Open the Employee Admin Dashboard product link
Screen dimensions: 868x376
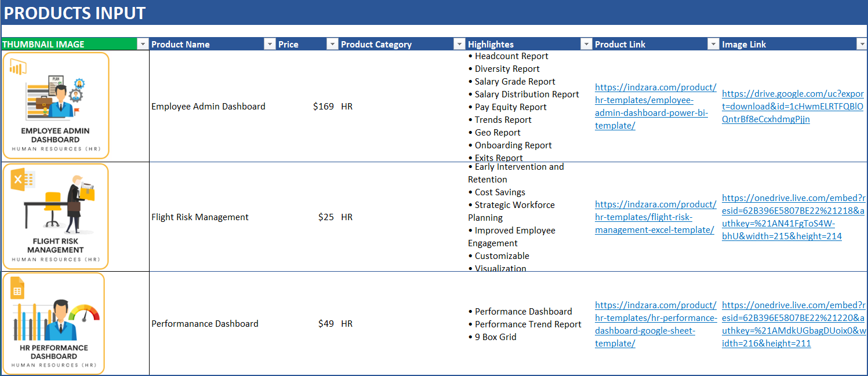[655, 106]
